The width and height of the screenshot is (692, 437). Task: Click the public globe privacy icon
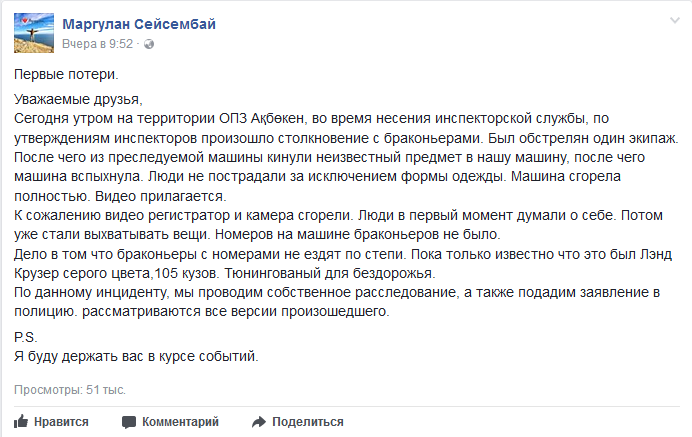click(149, 44)
